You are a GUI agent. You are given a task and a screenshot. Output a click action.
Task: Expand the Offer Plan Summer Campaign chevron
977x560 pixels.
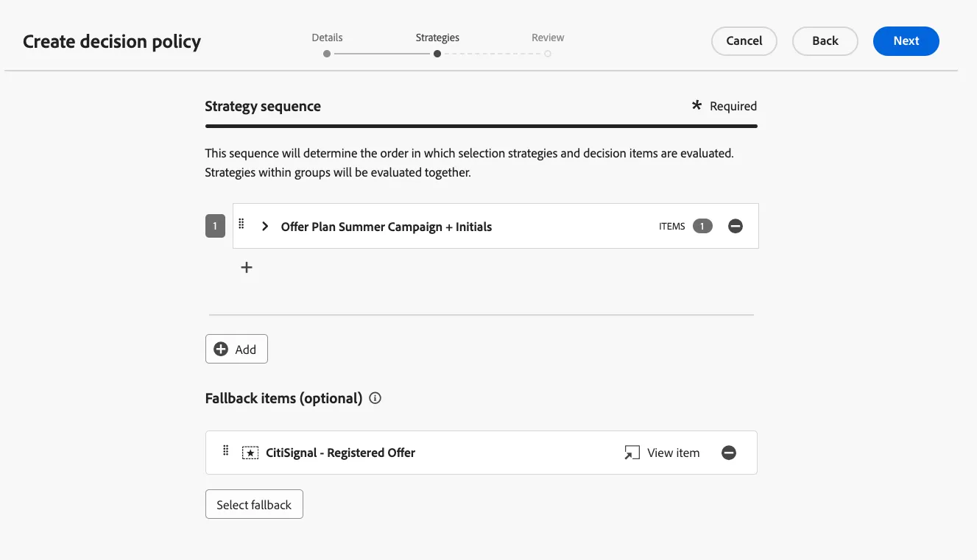pyautogui.click(x=265, y=227)
